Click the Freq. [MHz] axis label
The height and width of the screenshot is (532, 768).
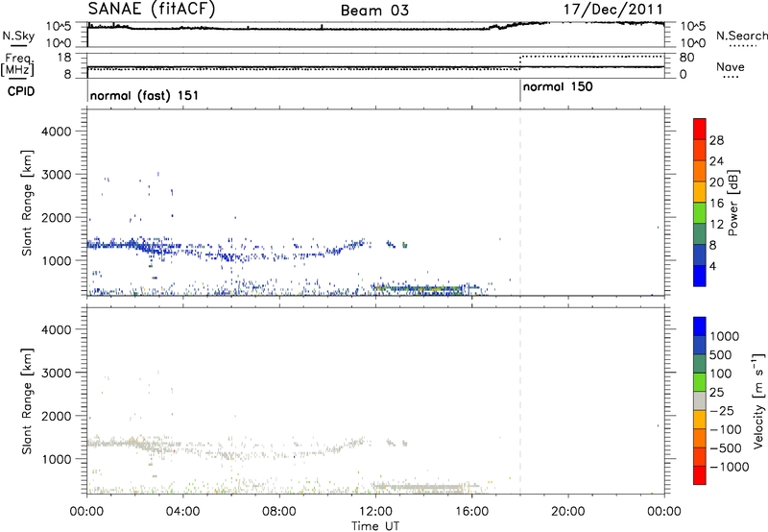(18, 65)
